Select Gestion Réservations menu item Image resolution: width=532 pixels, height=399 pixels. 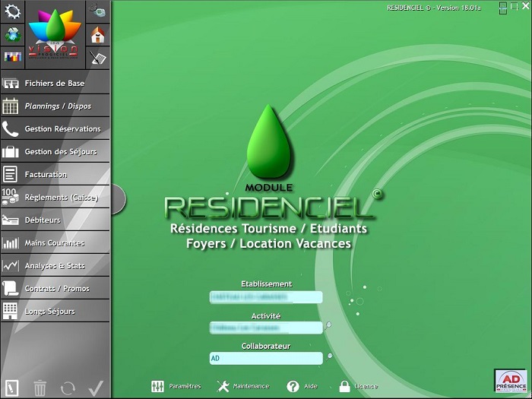click(55, 129)
